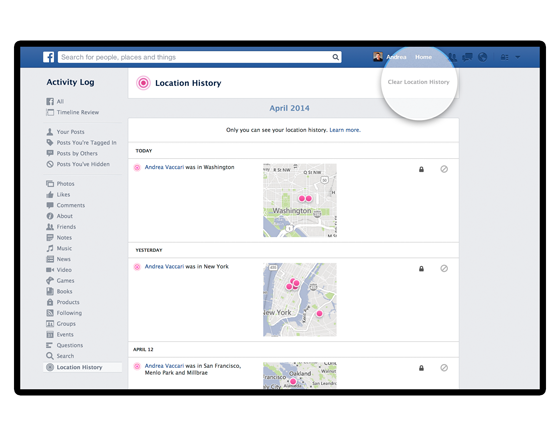The image size is (560, 436).
Task: Open Andrea Vaccari link in San Francisco entry
Action: [164, 366]
